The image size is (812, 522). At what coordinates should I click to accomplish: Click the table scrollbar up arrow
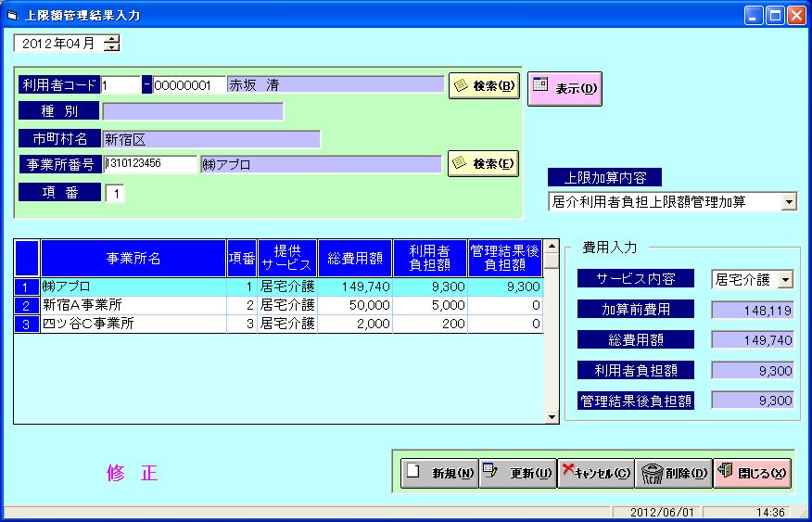point(552,246)
